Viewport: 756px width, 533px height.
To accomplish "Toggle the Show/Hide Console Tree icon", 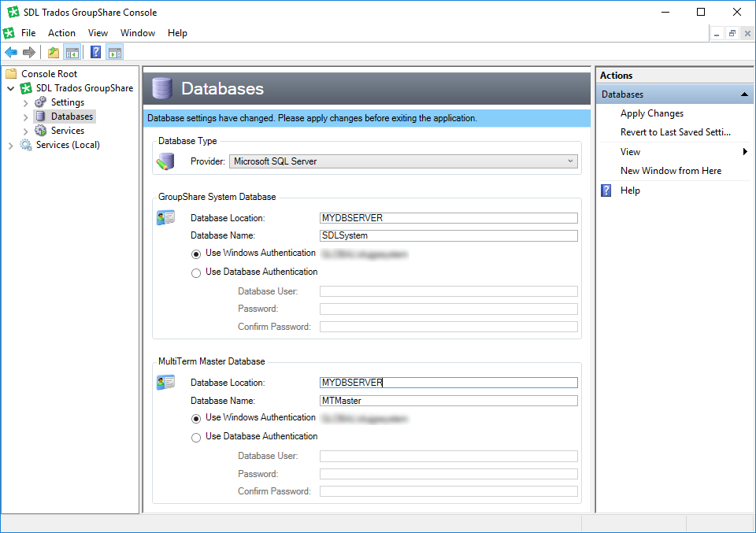I will (72, 53).
